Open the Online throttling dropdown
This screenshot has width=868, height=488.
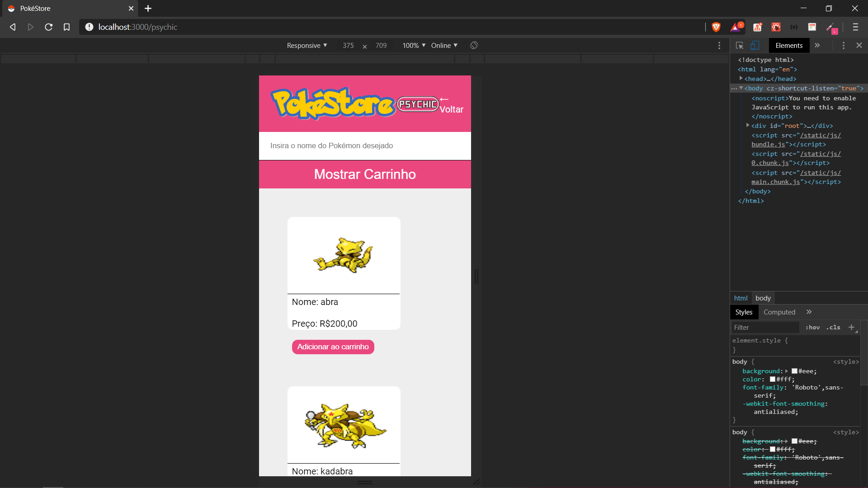[x=444, y=45]
